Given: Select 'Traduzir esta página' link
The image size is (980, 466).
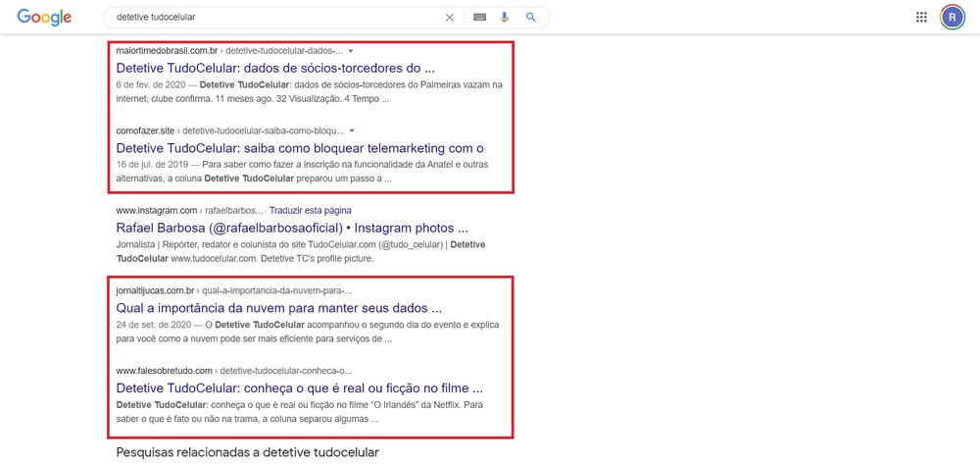Looking at the screenshot, I should point(310,211).
